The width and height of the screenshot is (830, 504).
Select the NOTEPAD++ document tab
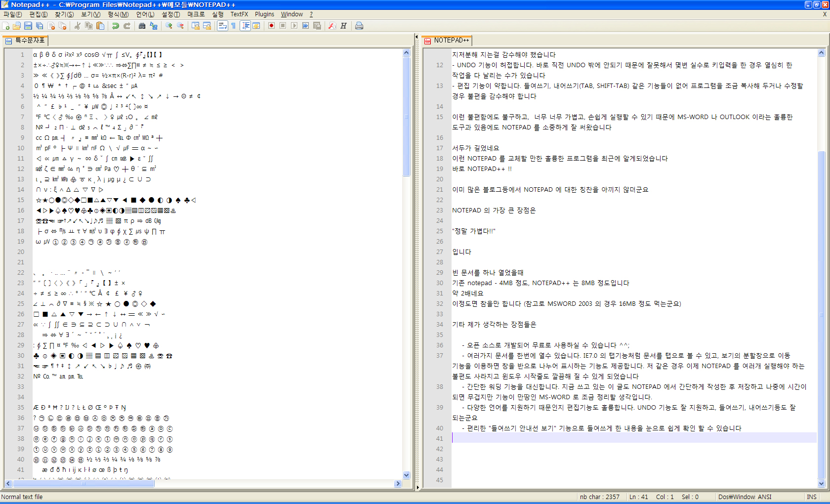point(447,41)
